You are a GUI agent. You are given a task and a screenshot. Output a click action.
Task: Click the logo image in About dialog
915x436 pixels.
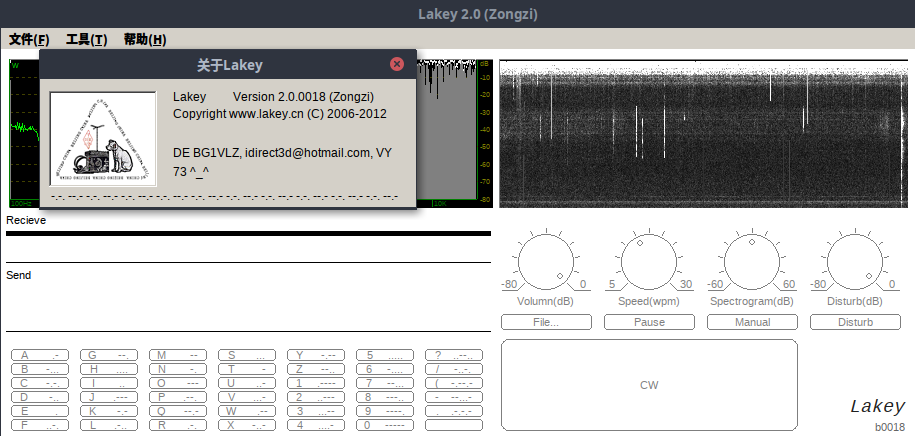103,138
